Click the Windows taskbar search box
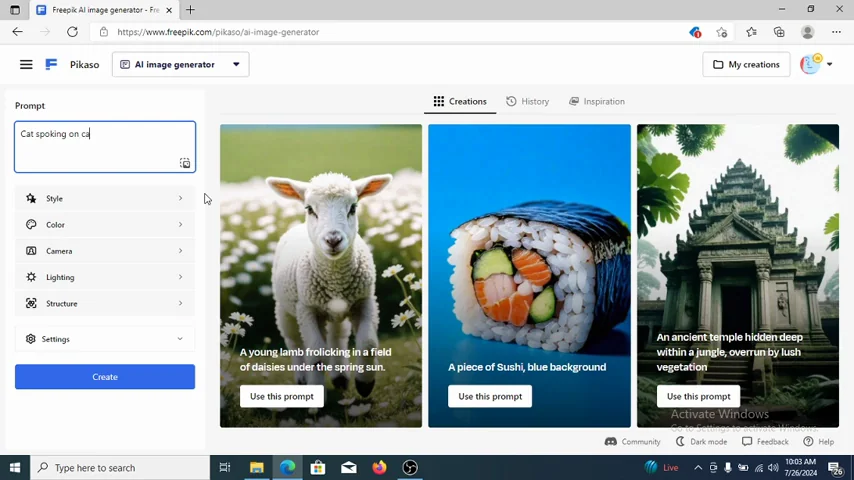This screenshot has height=480, width=854. [120, 467]
